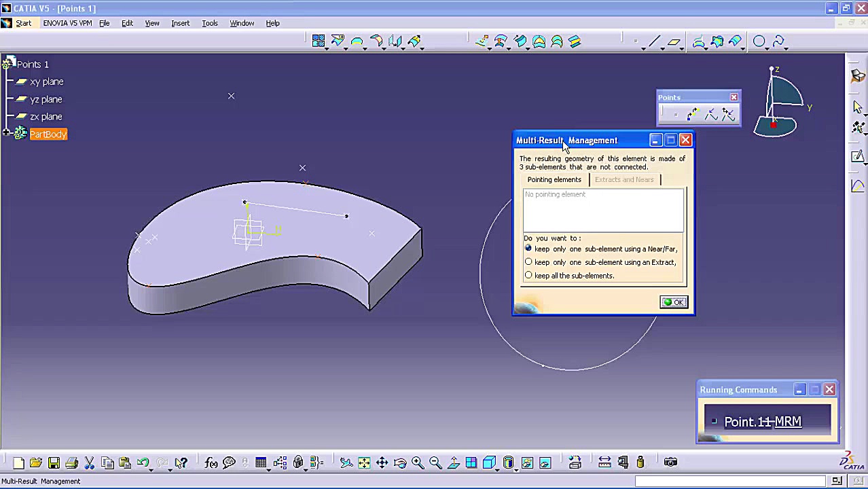Click the Save icon in bottom toolbar
The width and height of the screenshot is (868, 489).
click(x=54, y=463)
